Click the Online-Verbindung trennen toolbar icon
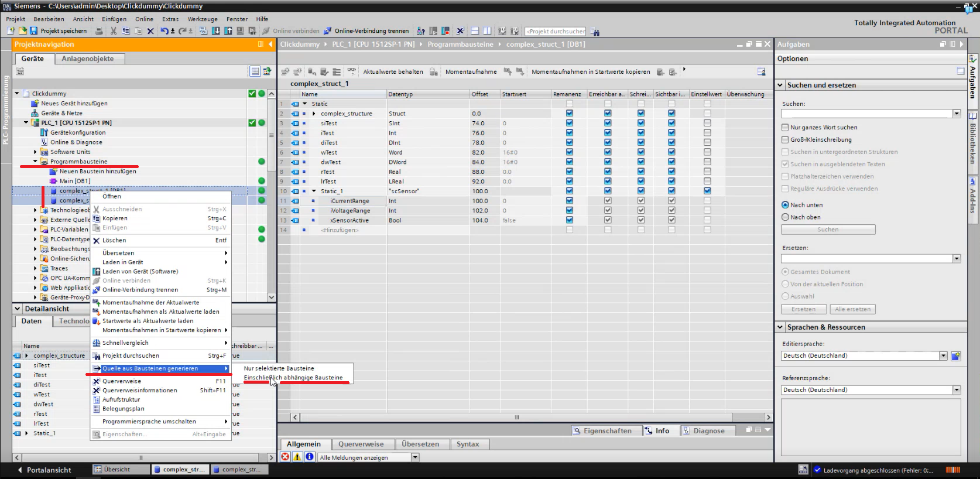This screenshot has height=479, width=980. tap(328, 31)
